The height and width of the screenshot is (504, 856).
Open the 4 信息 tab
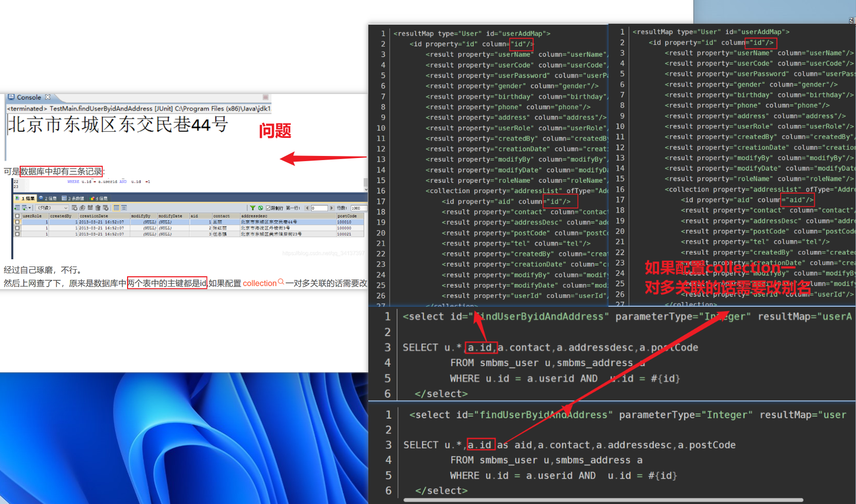click(99, 198)
